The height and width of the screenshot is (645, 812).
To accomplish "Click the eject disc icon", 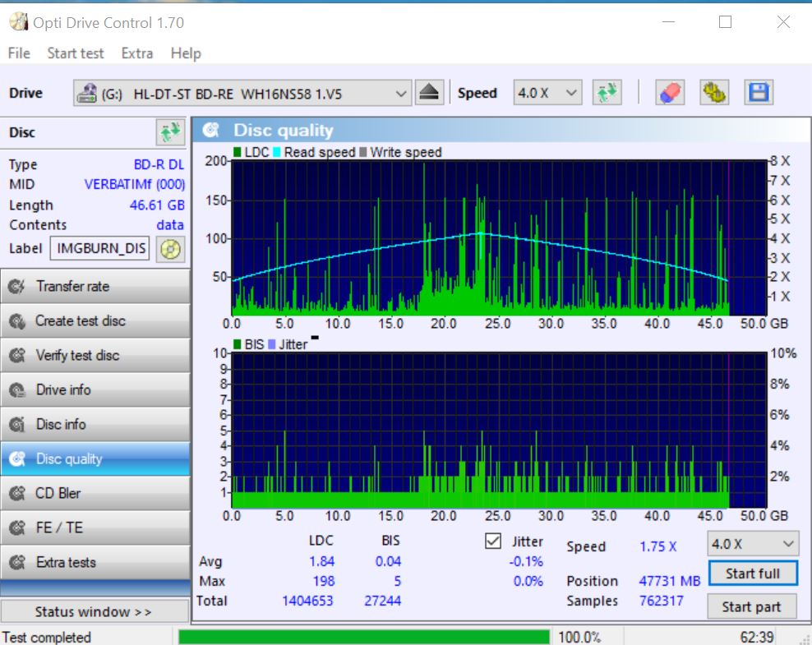I will point(429,93).
